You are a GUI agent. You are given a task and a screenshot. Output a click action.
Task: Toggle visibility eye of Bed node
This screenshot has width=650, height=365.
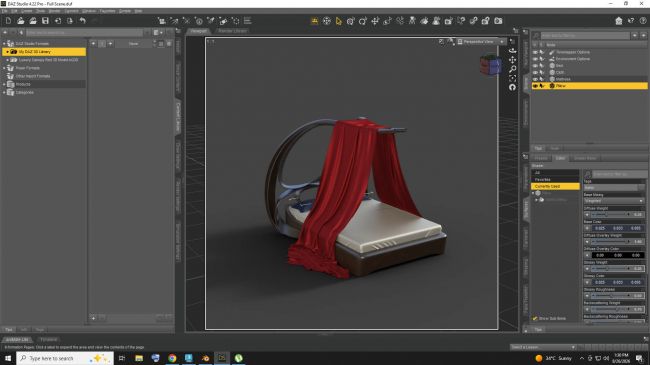click(535, 66)
